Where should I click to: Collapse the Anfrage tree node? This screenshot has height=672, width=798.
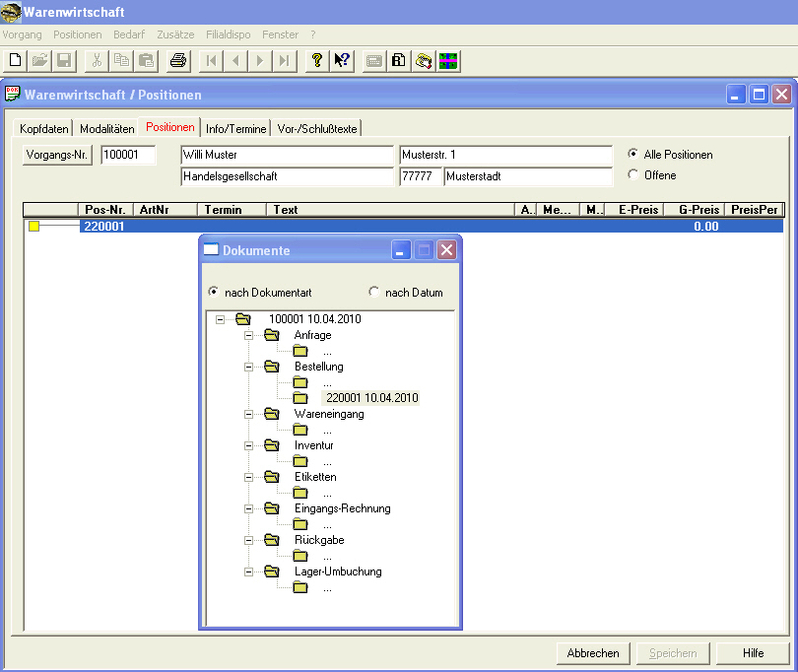[248, 335]
